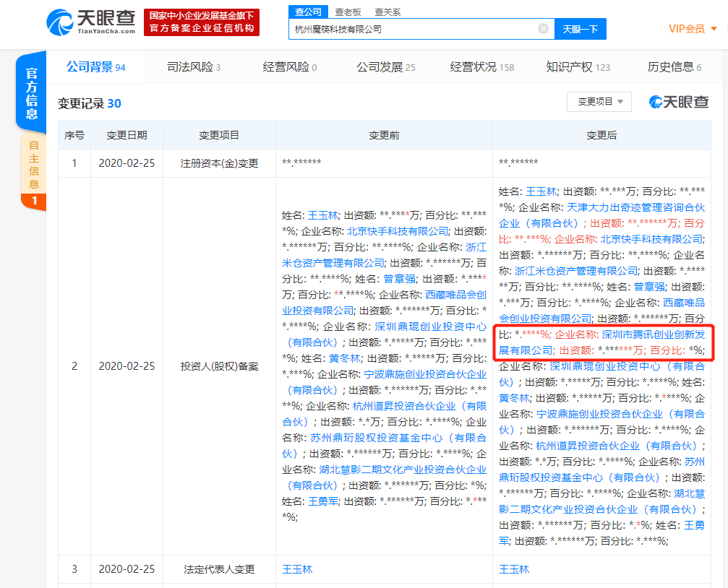Open 天津大力出奇迹管理咨询合伙企业 link
This screenshot has width=728, height=588.
tap(601, 215)
